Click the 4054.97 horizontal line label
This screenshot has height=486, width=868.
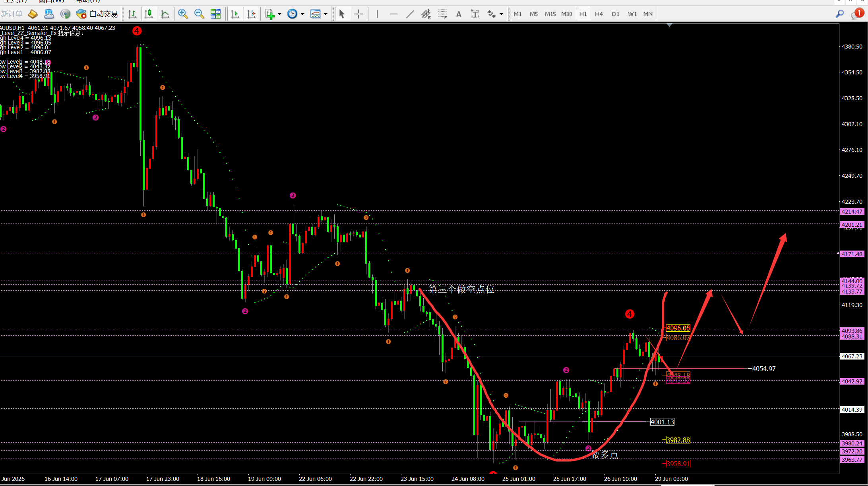click(x=764, y=369)
